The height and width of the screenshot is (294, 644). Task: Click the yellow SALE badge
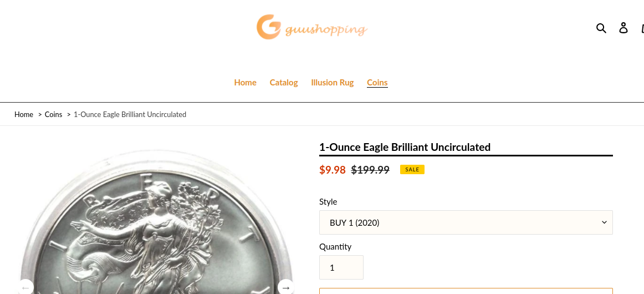[x=412, y=170]
